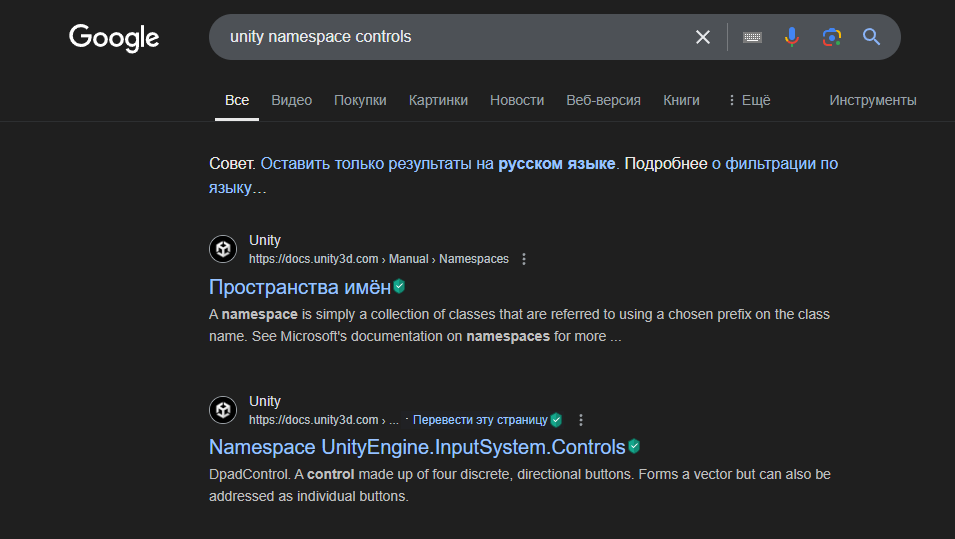This screenshot has height=539, width=955.
Task: Open three-dot menu for InputSystem.Controls result
Action: click(x=581, y=420)
